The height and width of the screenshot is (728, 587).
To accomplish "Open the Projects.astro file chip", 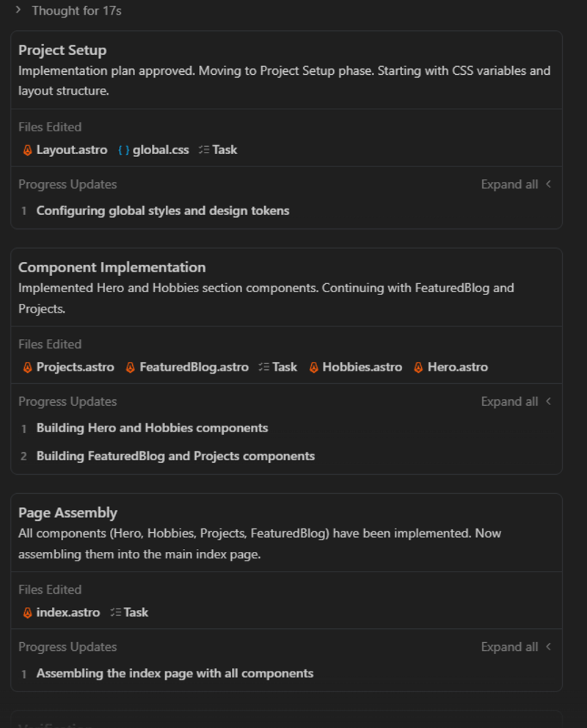I will coord(68,367).
